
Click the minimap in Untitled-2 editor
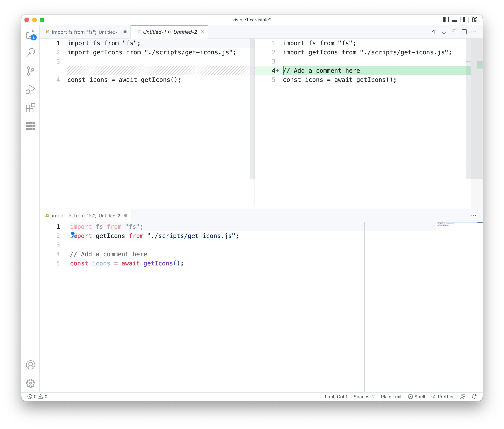[x=459, y=224]
